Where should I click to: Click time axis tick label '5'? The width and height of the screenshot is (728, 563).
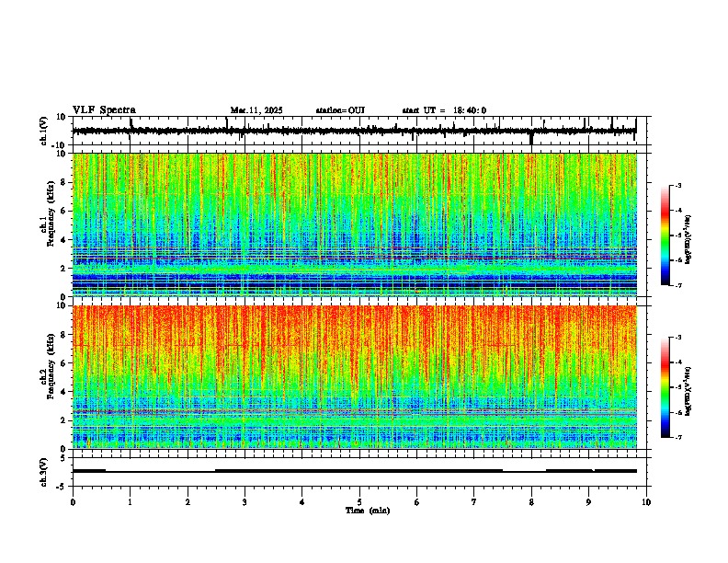[x=359, y=502]
